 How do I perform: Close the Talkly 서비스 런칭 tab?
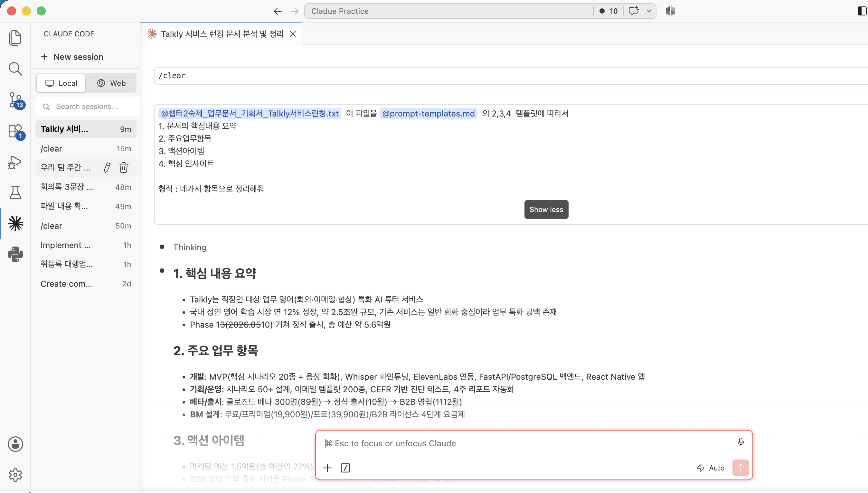[x=293, y=34]
